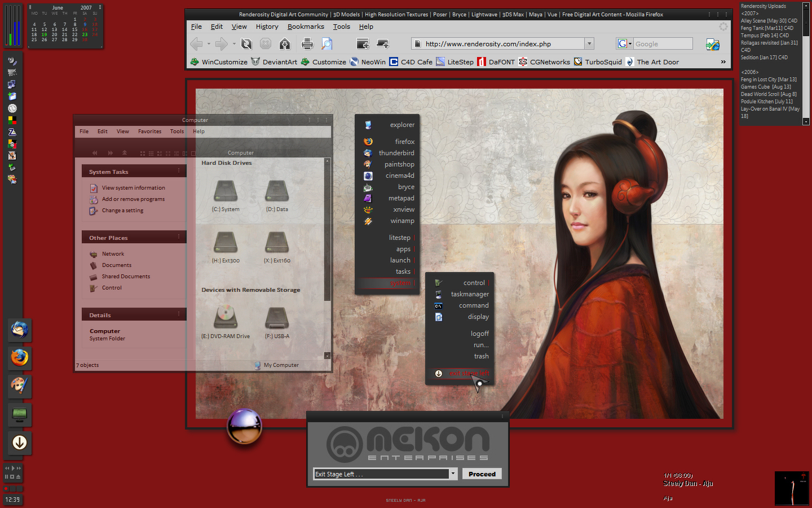Open the (C:) System drive
This screenshot has height=508, width=812.
226,196
